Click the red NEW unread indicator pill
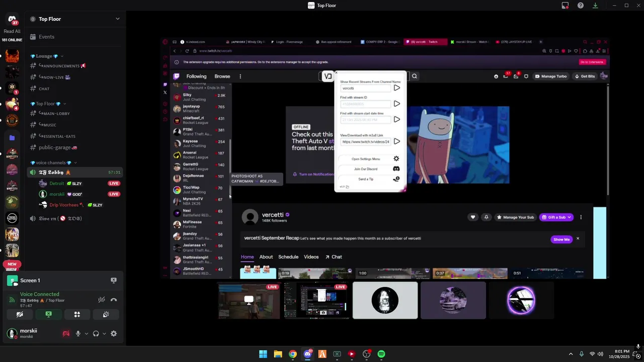 coord(12,264)
